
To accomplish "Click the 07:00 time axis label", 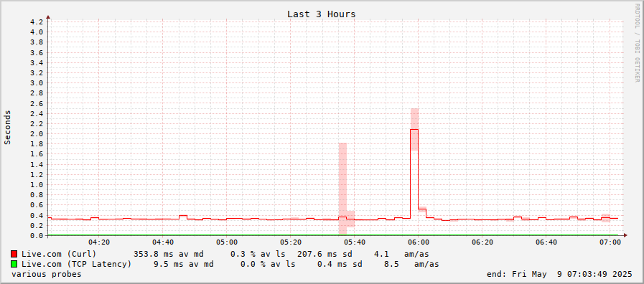I will pyautogui.click(x=610, y=242).
